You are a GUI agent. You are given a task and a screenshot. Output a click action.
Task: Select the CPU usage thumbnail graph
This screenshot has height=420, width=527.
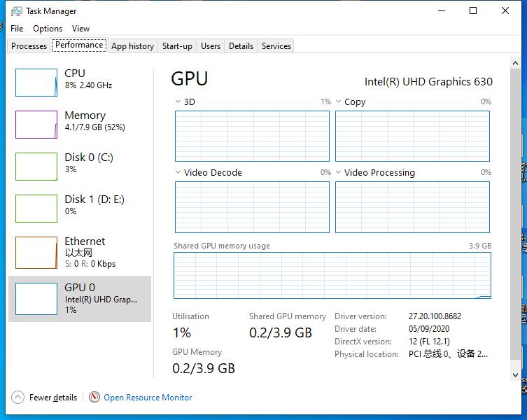tap(36, 83)
